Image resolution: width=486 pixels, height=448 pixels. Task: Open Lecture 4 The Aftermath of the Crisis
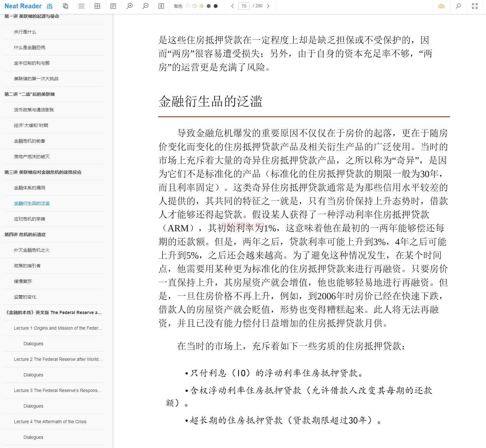50,422
